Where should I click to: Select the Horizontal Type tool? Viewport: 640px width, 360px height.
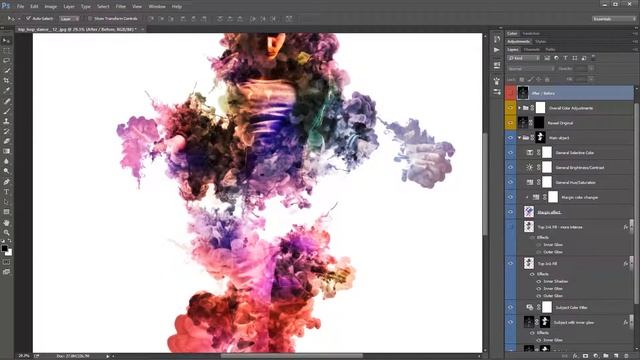pyautogui.click(x=6, y=192)
